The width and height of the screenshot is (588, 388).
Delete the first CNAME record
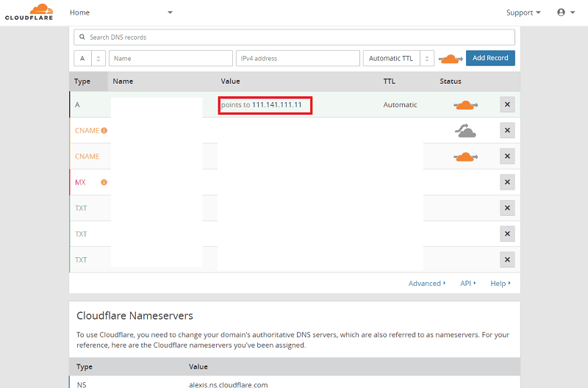pyautogui.click(x=507, y=131)
